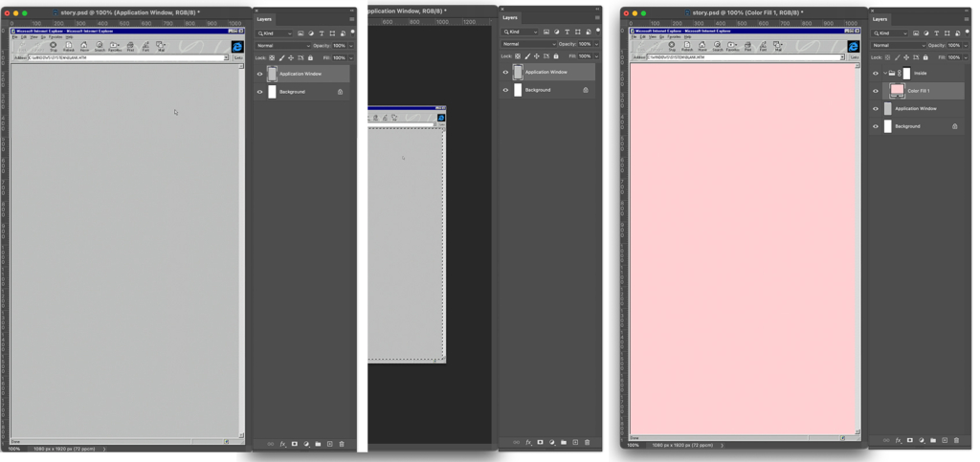This screenshot has width=980, height=462.
Task: Click the trash icon below the Inside group's layer list
Action: tap(956, 440)
